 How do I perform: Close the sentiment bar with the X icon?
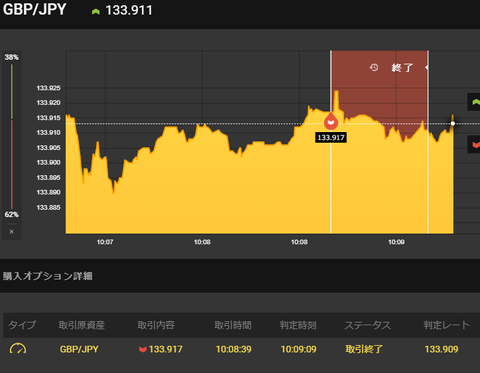tap(12, 232)
